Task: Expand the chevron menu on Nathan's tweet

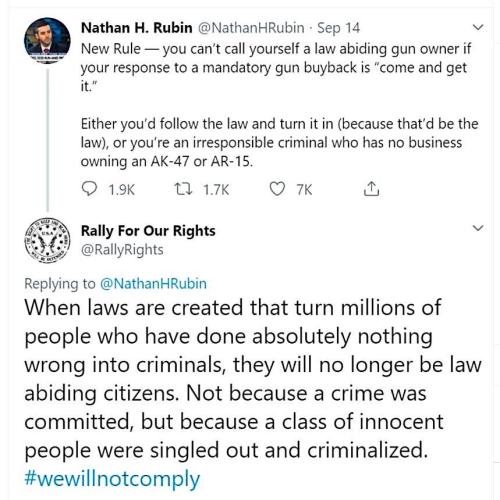Action: 478,27
